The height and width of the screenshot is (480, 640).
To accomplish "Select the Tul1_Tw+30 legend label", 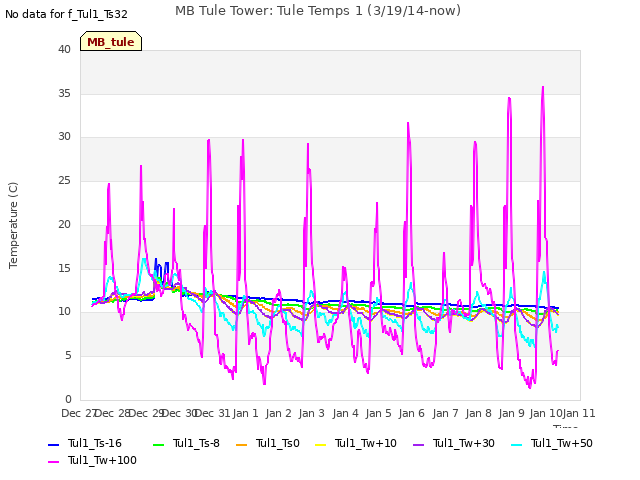I will click(464, 444).
